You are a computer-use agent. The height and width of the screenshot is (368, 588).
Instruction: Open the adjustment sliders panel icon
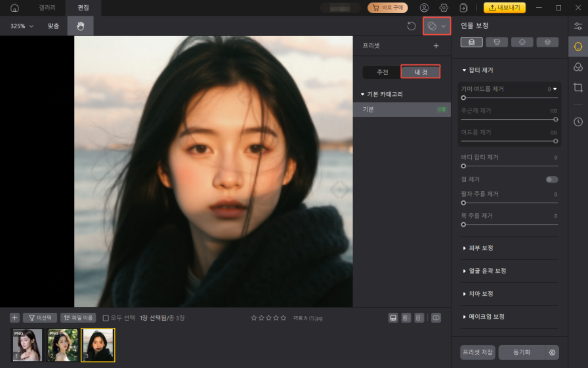tap(577, 26)
